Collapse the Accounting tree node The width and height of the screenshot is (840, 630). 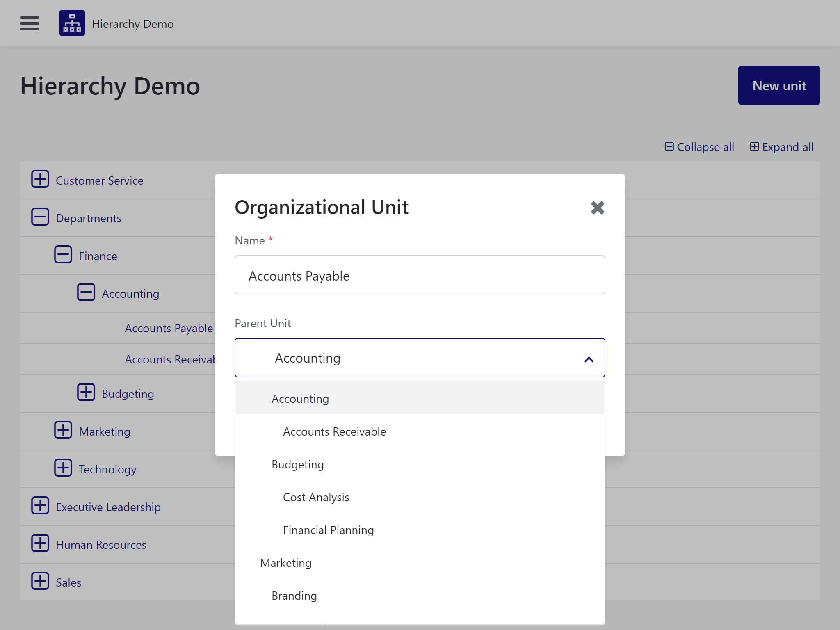tap(86, 292)
